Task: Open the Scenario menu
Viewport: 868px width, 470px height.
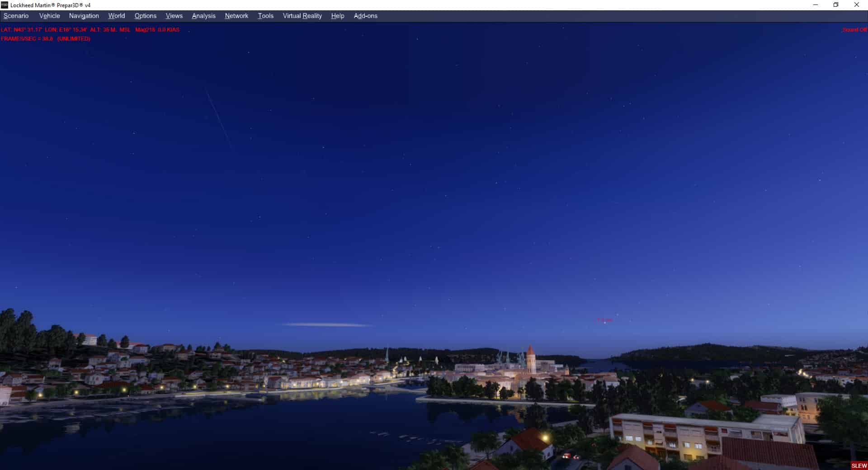Action: (16, 16)
